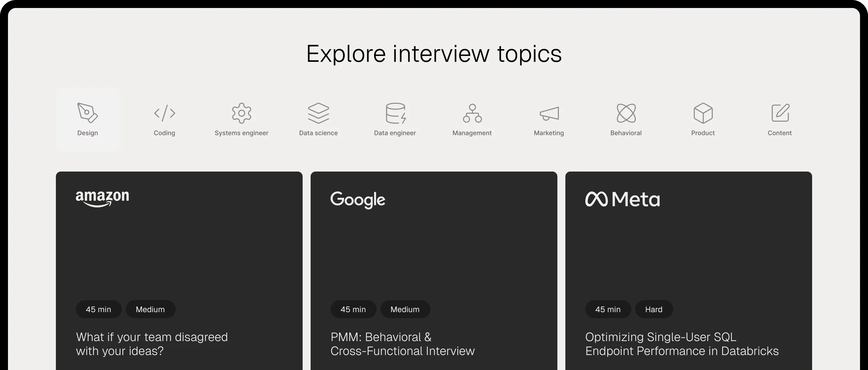Click the 45 min badge on Google card
The height and width of the screenshot is (370, 868).
[353, 309]
